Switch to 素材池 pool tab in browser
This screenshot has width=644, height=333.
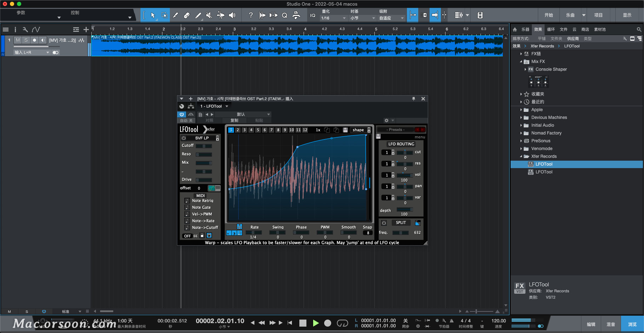pyautogui.click(x=600, y=29)
